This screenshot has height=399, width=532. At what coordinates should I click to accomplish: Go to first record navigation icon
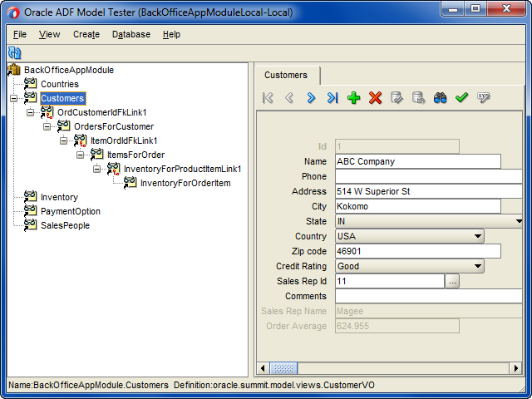tap(268, 98)
